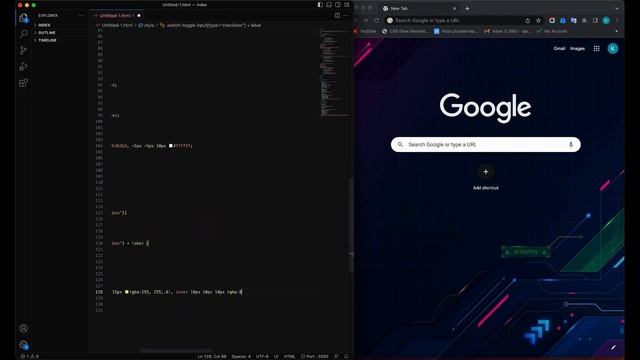Viewport: 640px width, 360px height.
Task: Open problems errors and warnings status item
Action: (29, 356)
